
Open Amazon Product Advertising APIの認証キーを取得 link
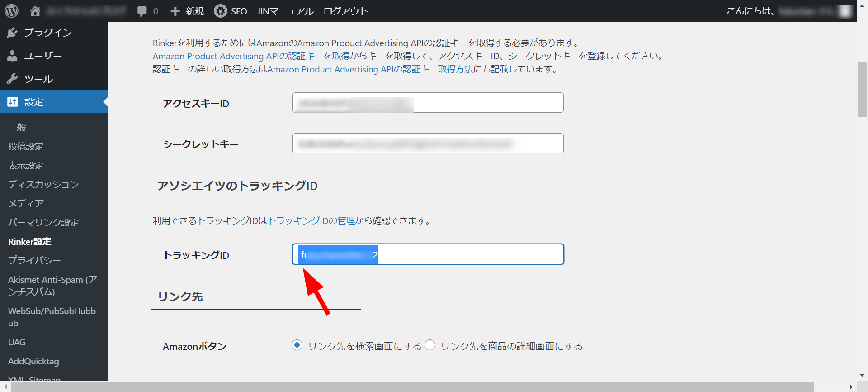251,56
